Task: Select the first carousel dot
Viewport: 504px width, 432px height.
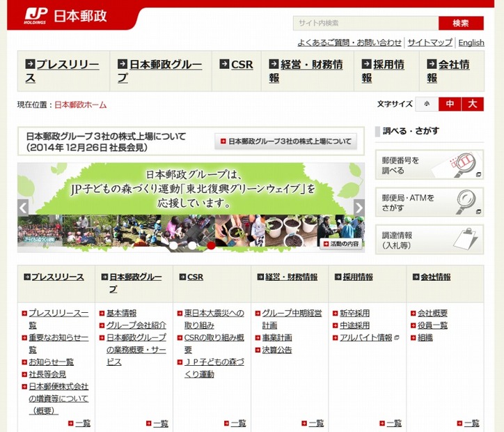Action: 173,245
